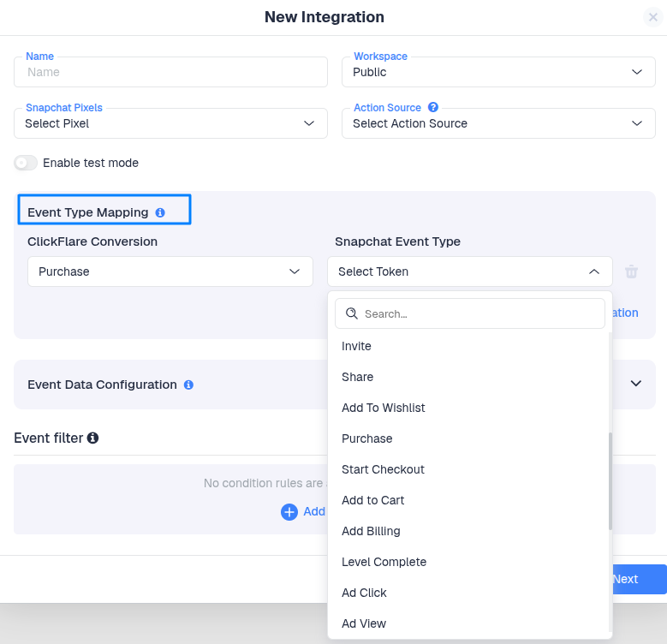Select Ad Click option

tap(467, 593)
